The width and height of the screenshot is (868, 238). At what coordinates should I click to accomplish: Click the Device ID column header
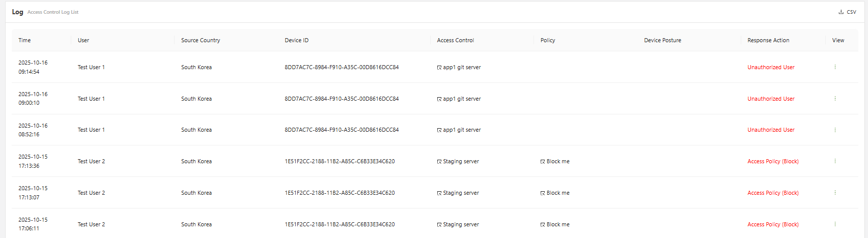pyautogui.click(x=296, y=40)
